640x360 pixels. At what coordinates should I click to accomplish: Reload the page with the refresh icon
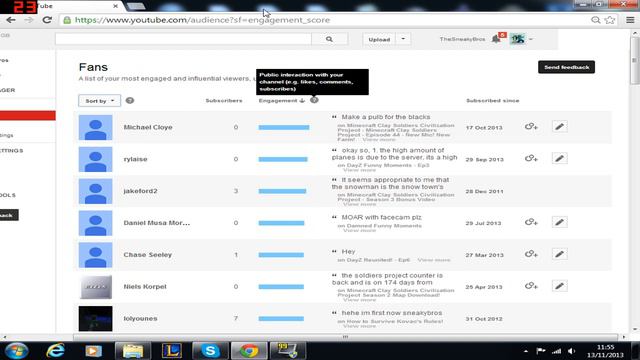[47, 20]
